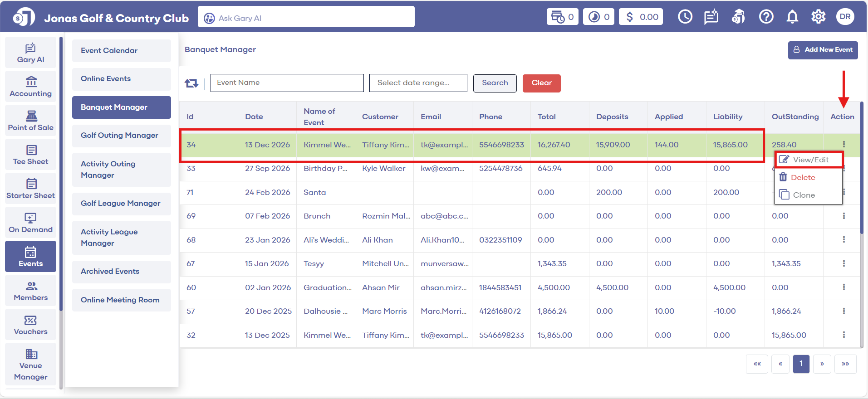Open the date range picker

pos(418,83)
